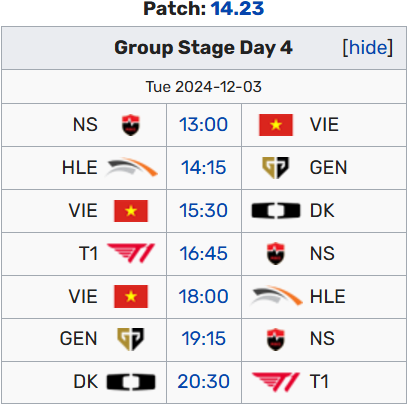
Task: Open the 16:45 match time link
Action: [x=204, y=253]
